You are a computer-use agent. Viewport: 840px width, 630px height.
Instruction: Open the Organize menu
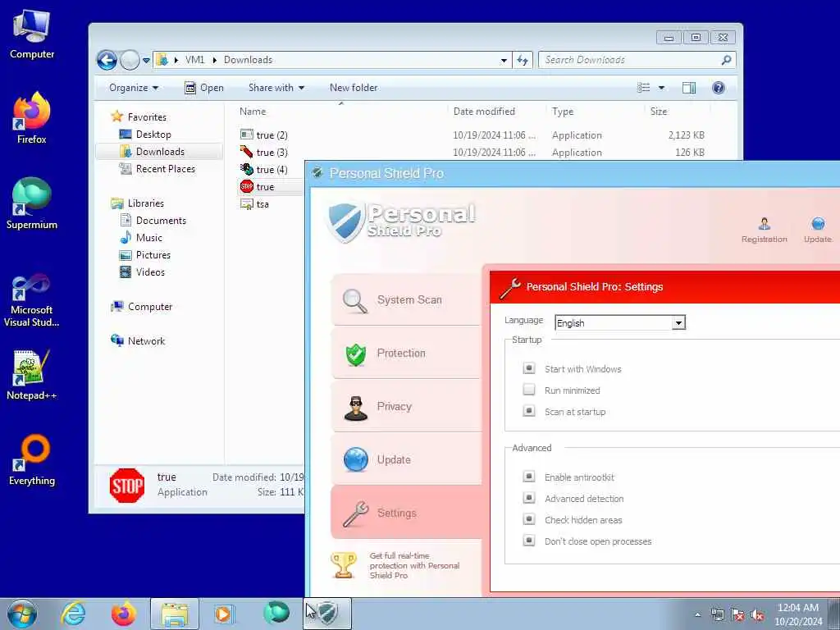134,88
